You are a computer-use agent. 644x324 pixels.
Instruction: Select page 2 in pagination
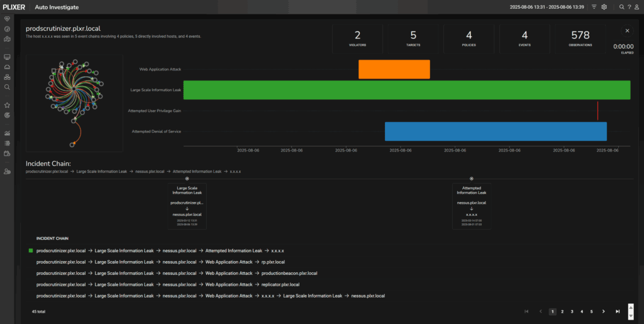tap(562, 311)
